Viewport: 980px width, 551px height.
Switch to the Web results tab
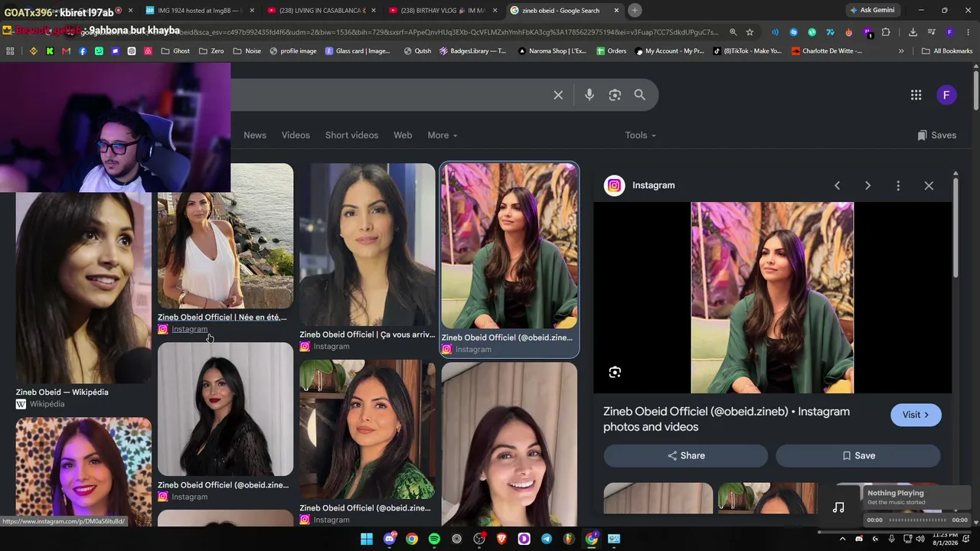coord(403,135)
